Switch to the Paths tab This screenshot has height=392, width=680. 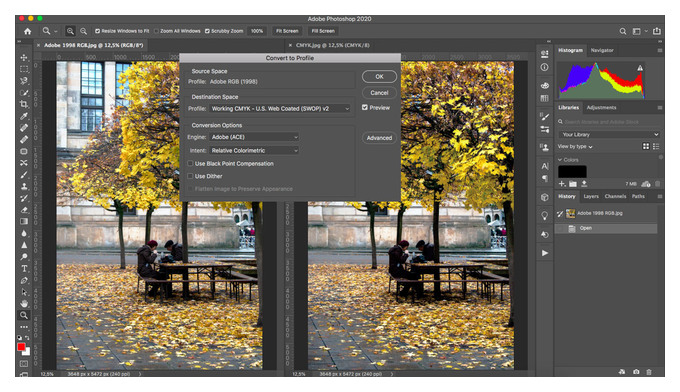pyautogui.click(x=638, y=196)
